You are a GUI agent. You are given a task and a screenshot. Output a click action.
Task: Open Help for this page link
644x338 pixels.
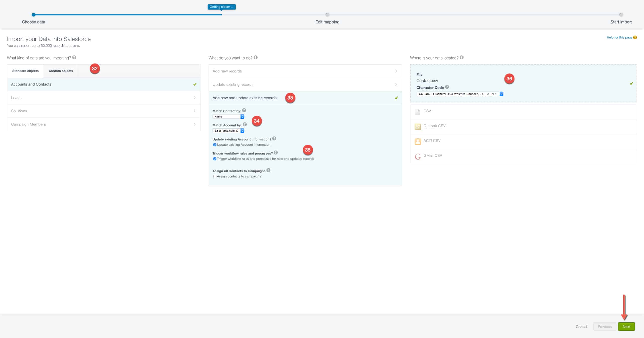pos(619,37)
